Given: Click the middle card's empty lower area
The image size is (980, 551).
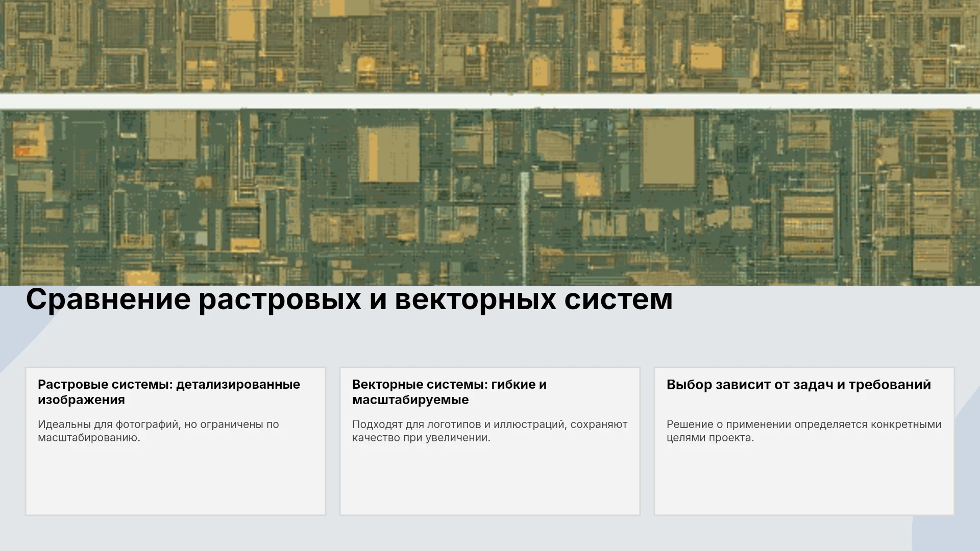Looking at the screenshot, I should pyautogui.click(x=490, y=480).
